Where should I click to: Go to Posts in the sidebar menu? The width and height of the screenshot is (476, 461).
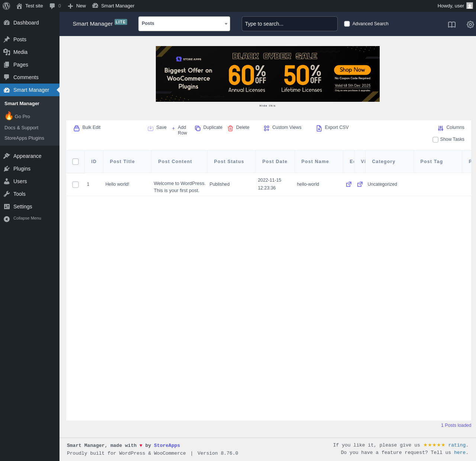point(30,39)
